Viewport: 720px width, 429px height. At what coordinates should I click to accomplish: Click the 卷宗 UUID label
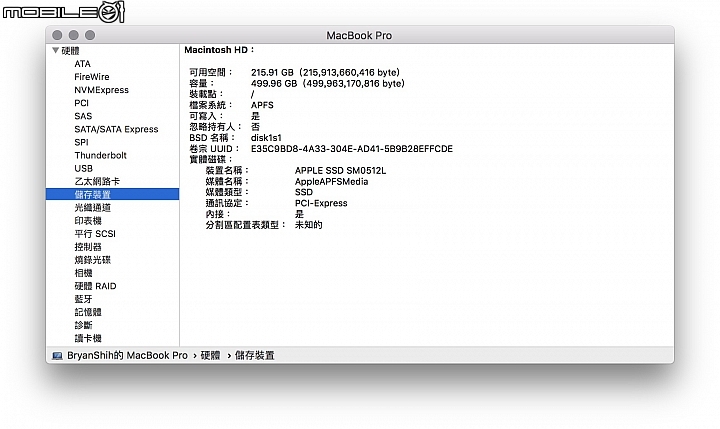(x=214, y=149)
